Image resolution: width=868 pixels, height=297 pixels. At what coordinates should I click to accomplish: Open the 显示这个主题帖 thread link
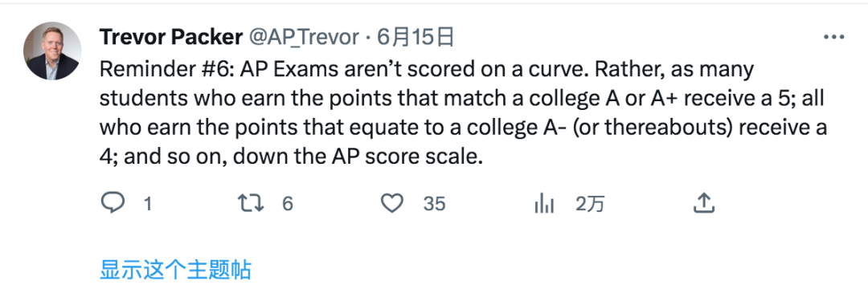click(175, 270)
